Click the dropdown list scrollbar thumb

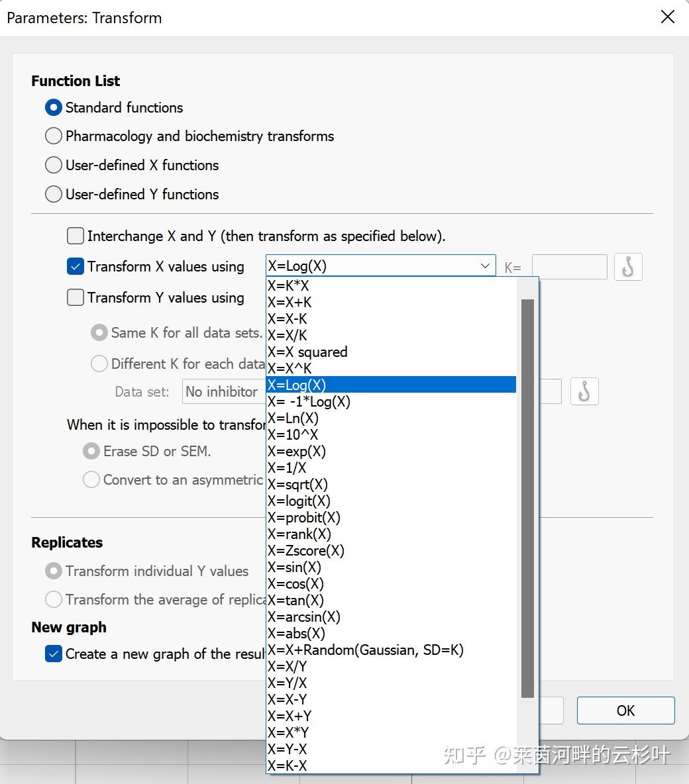pyautogui.click(x=527, y=498)
